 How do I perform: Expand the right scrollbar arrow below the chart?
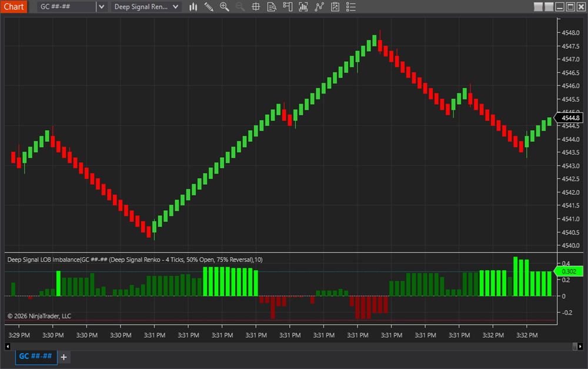tap(579, 347)
